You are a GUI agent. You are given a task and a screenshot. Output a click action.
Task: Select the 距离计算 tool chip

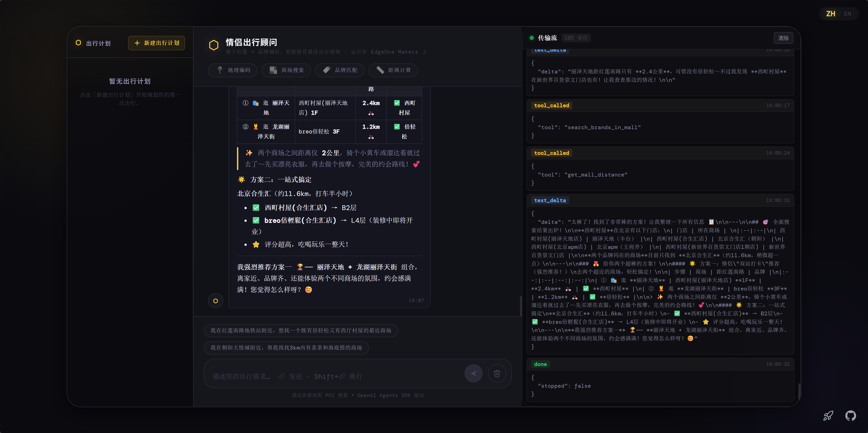[x=393, y=70]
